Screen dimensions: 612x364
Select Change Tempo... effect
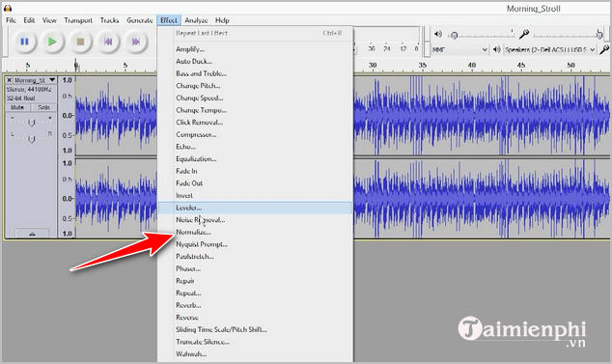(x=255, y=110)
